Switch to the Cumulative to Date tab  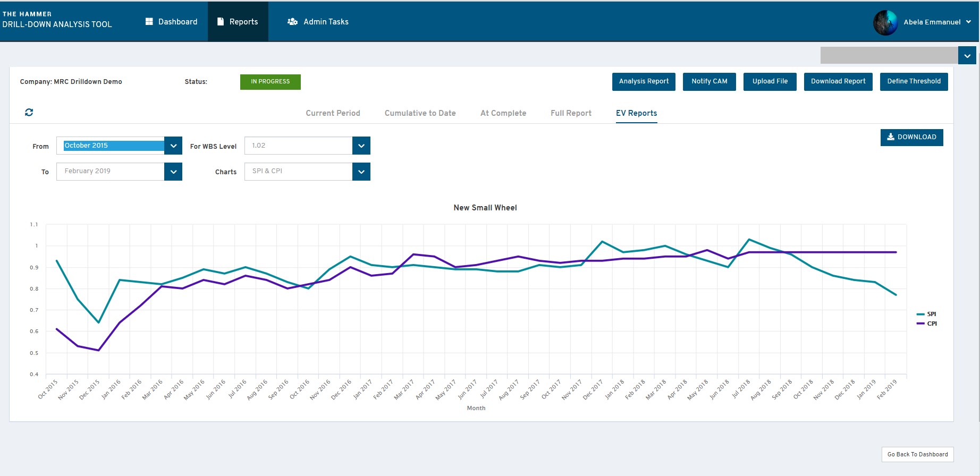tap(420, 113)
